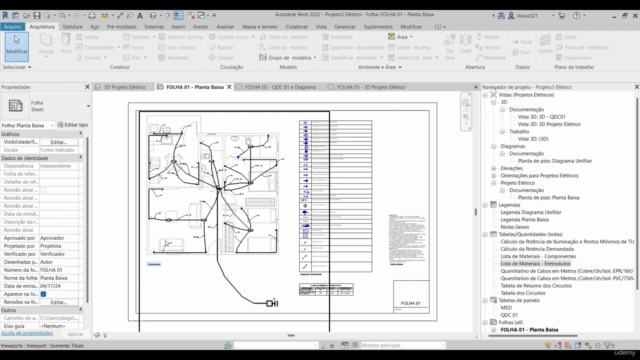Click the Autodesk App Store cart icon
The height and width of the screenshot is (360, 640).
(x=562, y=16)
